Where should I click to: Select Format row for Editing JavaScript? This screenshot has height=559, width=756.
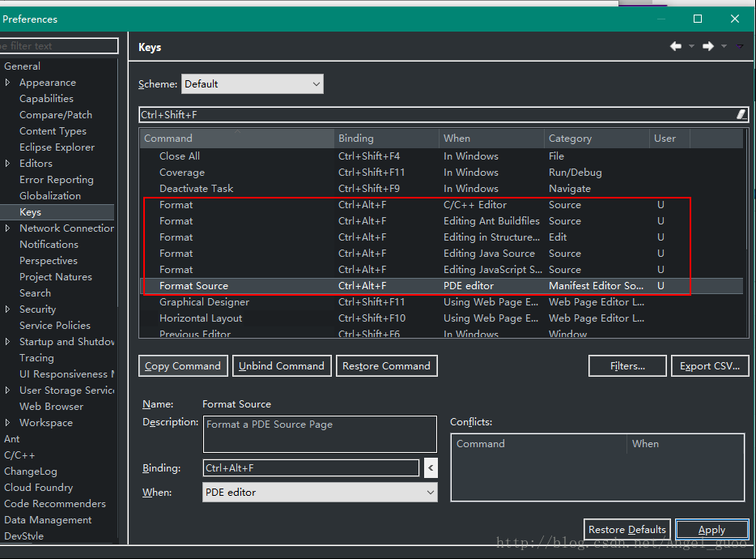pyautogui.click(x=441, y=270)
